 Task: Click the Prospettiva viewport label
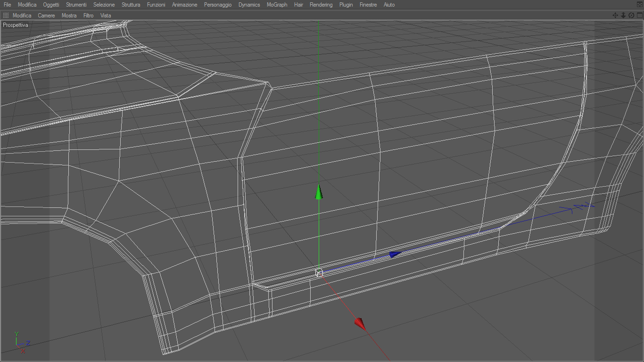[x=16, y=25]
